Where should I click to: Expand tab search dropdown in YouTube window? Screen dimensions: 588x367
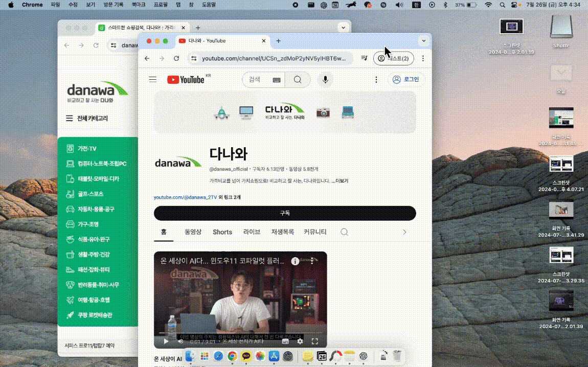point(424,41)
